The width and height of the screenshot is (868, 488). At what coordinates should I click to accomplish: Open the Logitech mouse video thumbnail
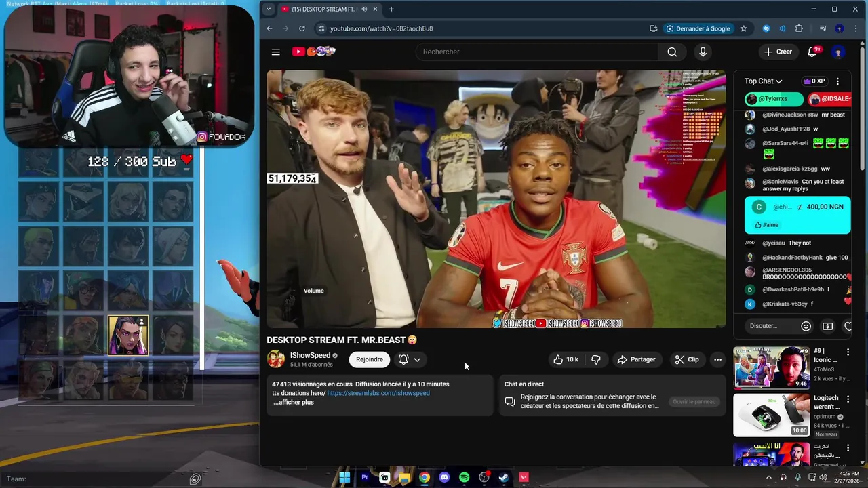click(771, 415)
